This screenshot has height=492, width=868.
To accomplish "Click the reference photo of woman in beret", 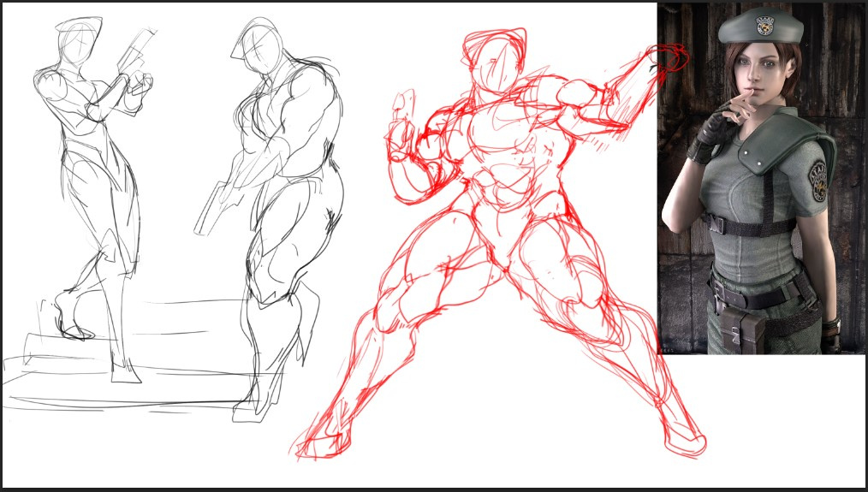I will point(761,178).
